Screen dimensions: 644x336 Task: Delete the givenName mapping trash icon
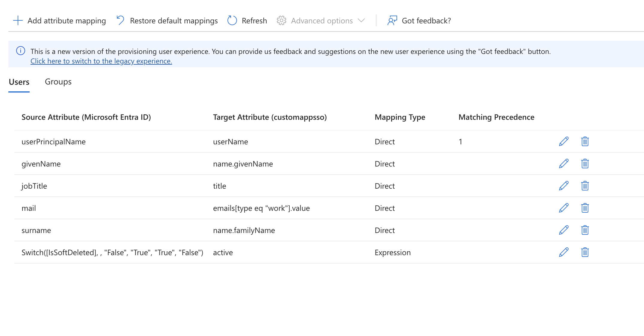click(x=585, y=164)
